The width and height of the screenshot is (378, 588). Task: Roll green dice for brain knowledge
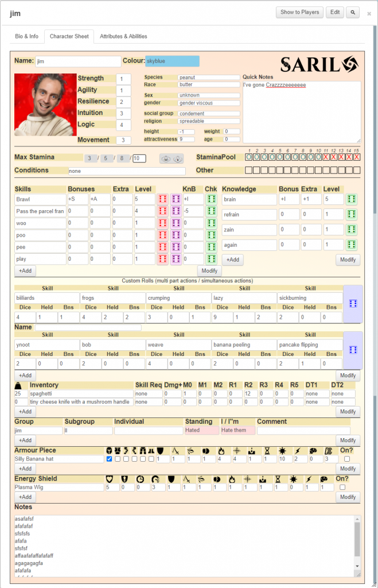coord(352,199)
